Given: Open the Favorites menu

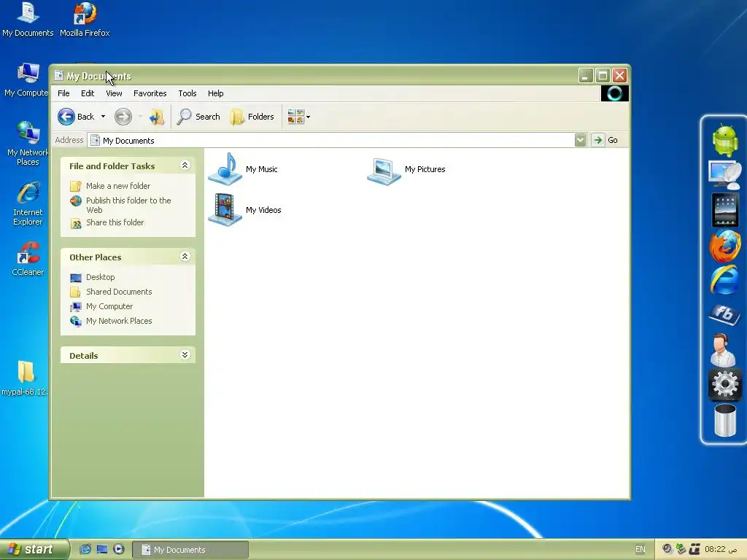Looking at the screenshot, I should (150, 93).
